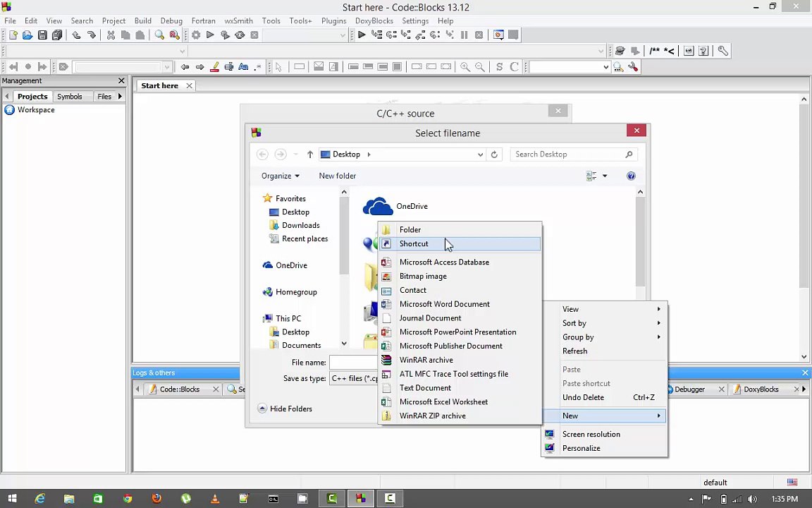
Task: Click the New folder button
Action: coord(337,176)
